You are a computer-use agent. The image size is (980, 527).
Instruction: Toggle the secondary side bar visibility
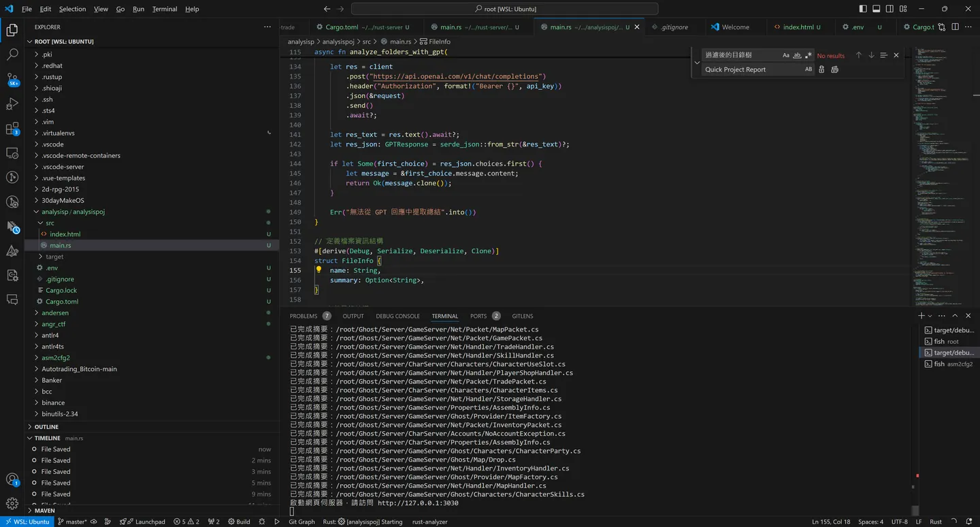889,9
